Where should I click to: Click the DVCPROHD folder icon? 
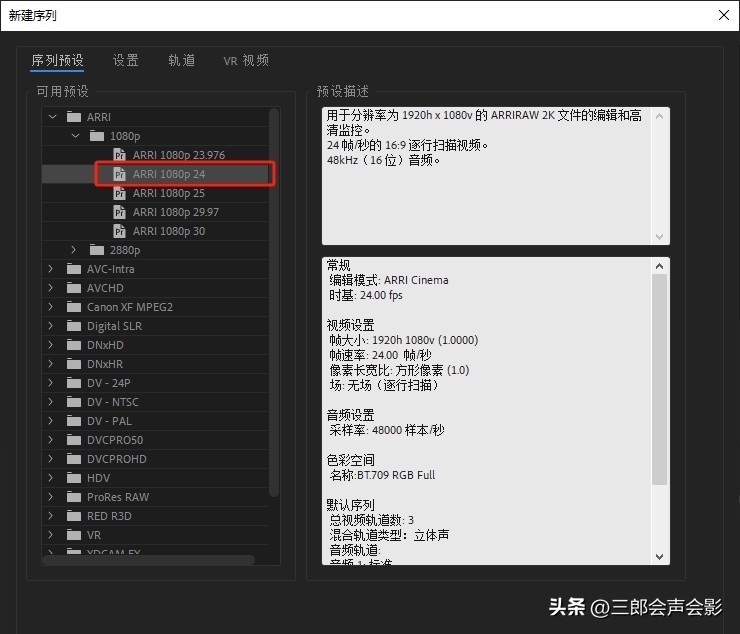click(74, 459)
